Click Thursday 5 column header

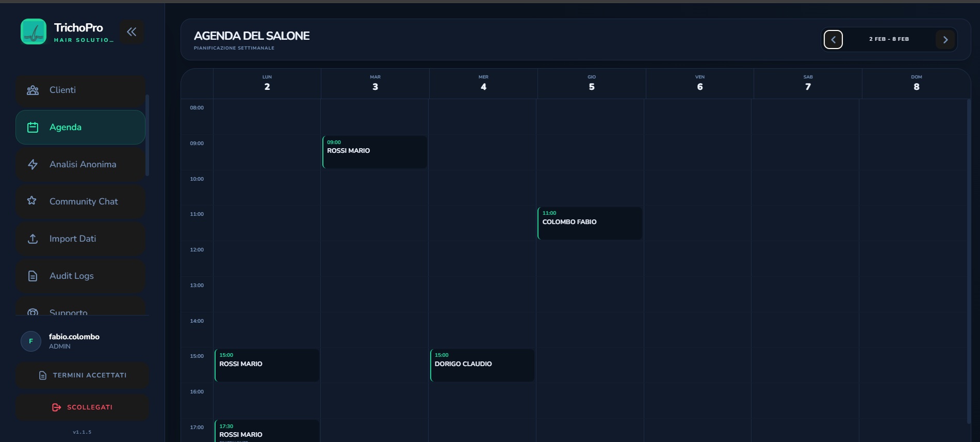pyautogui.click(x=592, y=83)
